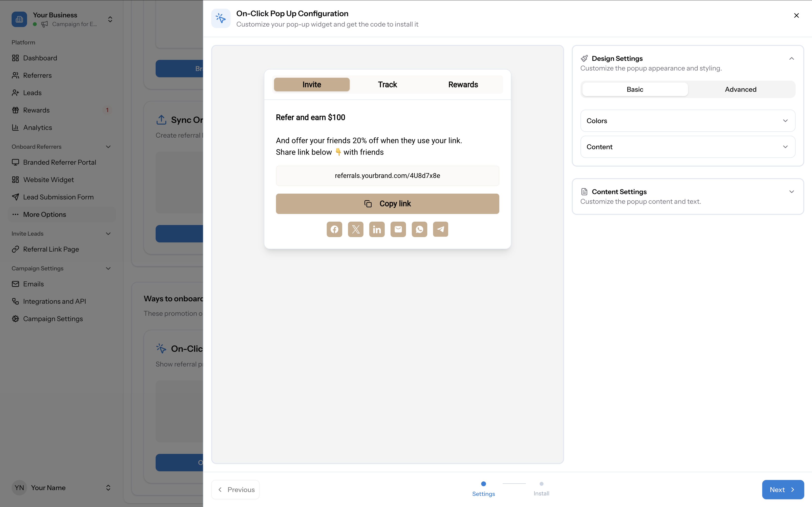Open the Lead Submission Form section
Screen dimensions: 812x507
tap(58, 197)
